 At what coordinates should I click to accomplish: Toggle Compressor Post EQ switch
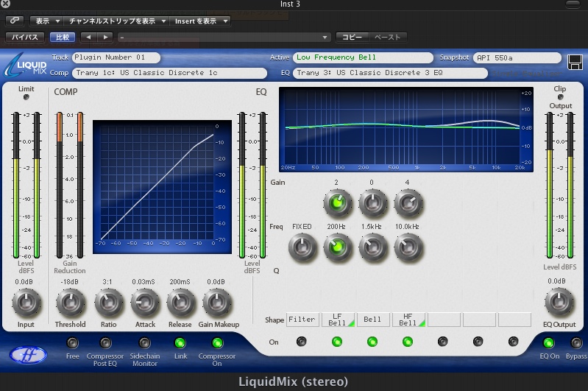pyautogui.click(x=105, y=342)
